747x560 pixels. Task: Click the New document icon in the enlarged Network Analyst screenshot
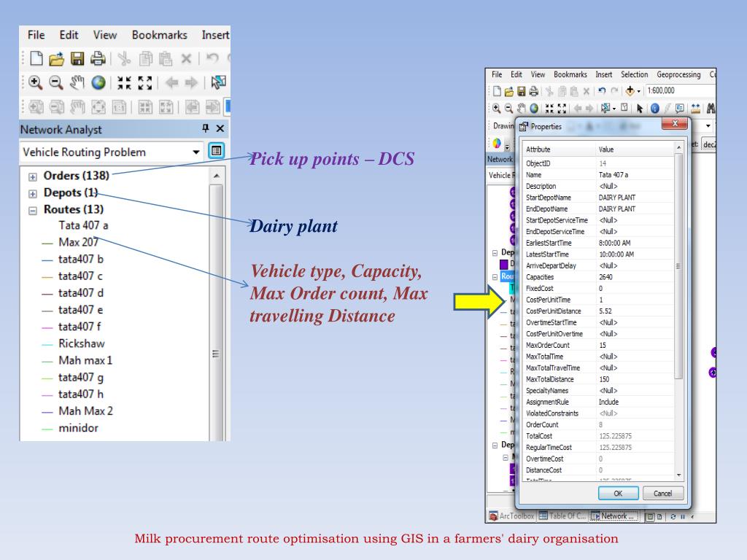coord(36,58)
